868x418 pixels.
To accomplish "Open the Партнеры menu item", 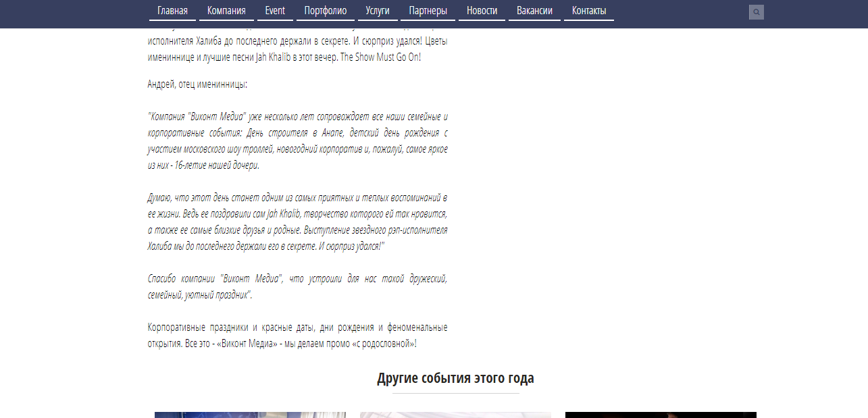I will point(428,11).
